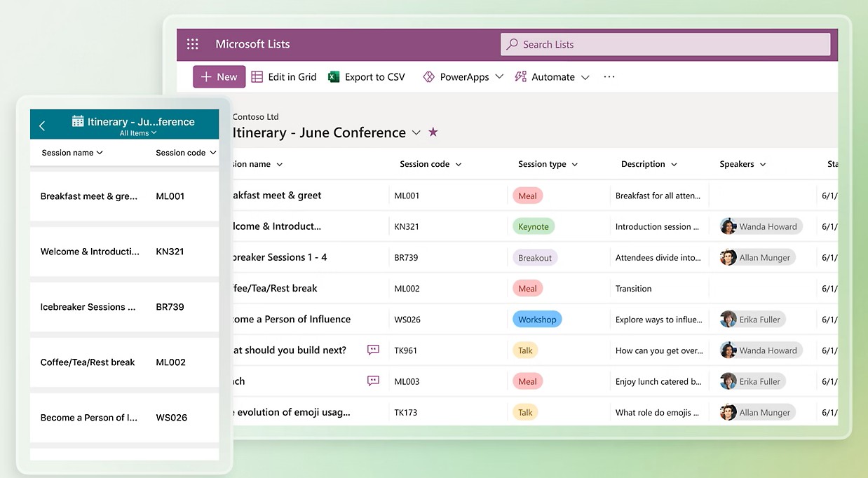Screen dimensions: 868x478
Task: Open 'Icebreaker Sessions 1 - 4' item in desktop list
Action: (279, 257)
